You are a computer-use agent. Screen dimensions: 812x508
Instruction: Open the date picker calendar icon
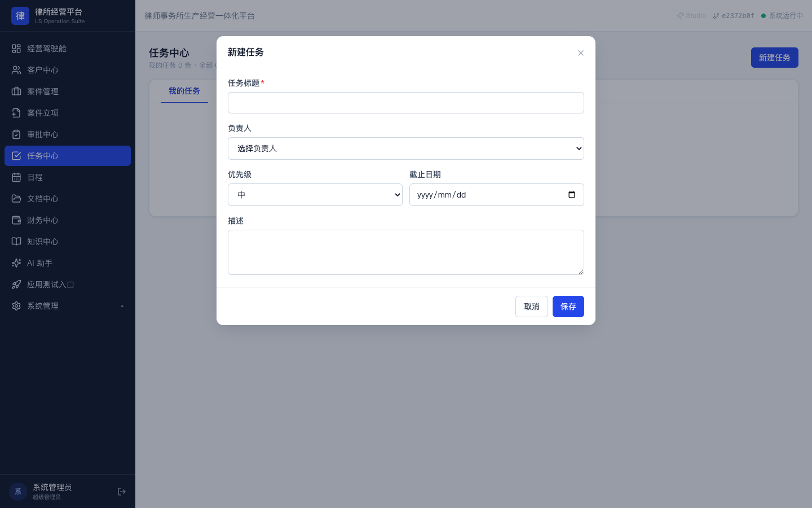572,195
